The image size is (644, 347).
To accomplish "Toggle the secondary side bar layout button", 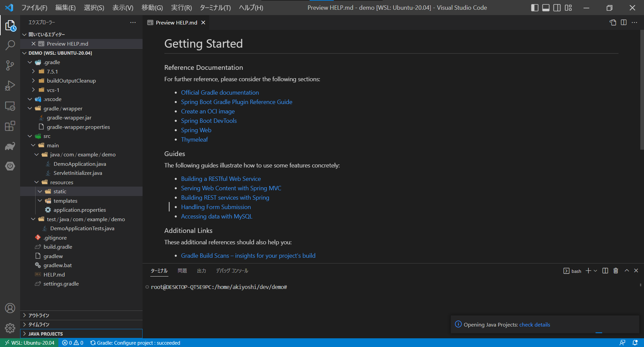I will click(x=557, y=8).
